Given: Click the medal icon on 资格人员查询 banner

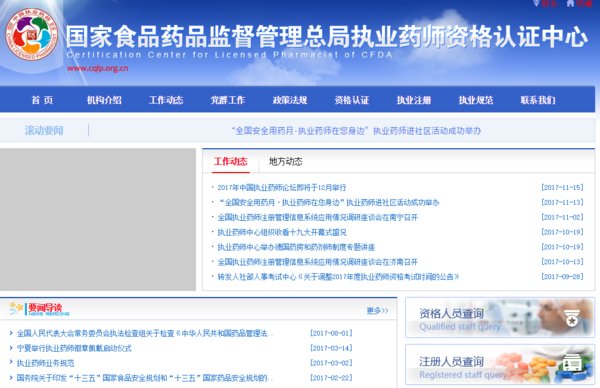Looking at the screenshot, I should tap(572, 318).
